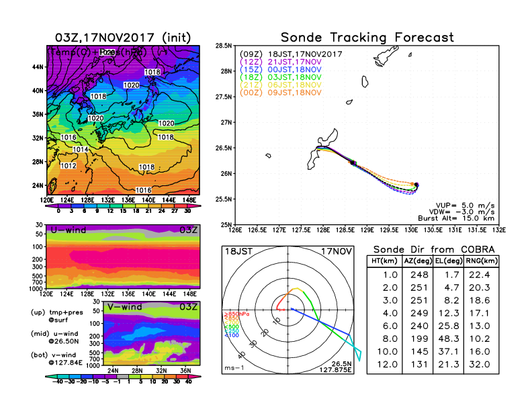Click the 'U-wind' panel label
Screen dimensions: 532x411
69,230
